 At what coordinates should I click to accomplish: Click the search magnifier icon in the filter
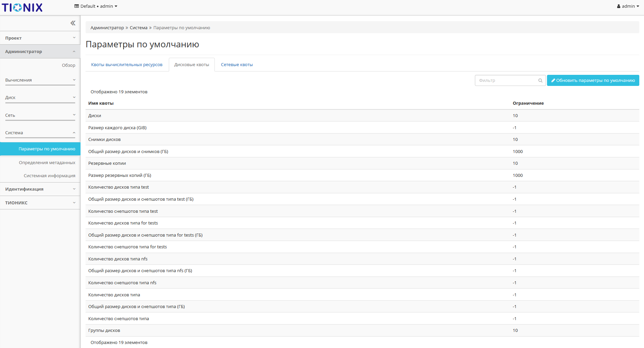[540, 81]
